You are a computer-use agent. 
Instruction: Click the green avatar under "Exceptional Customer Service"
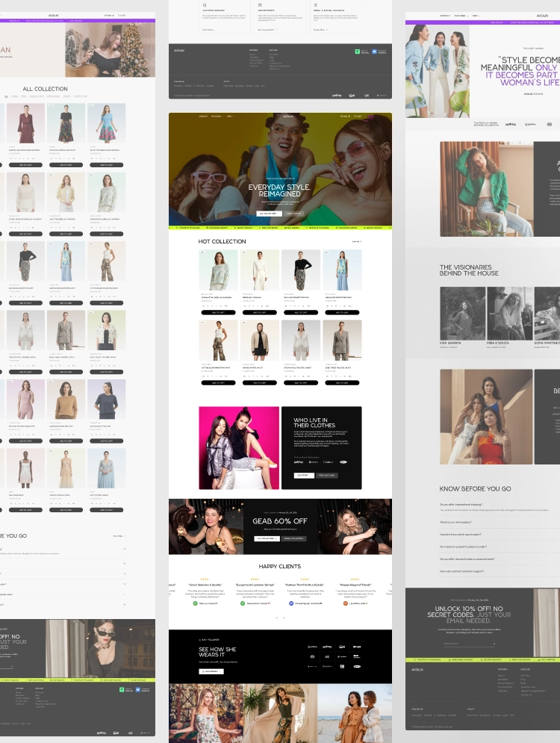pos(243,603)
